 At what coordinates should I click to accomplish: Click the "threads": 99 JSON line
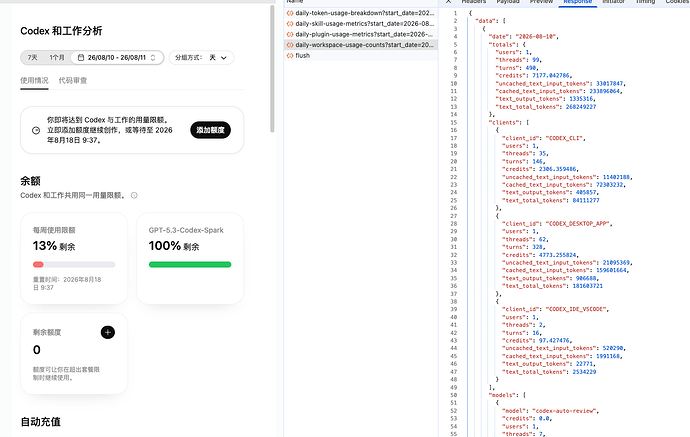click(518, 60)
